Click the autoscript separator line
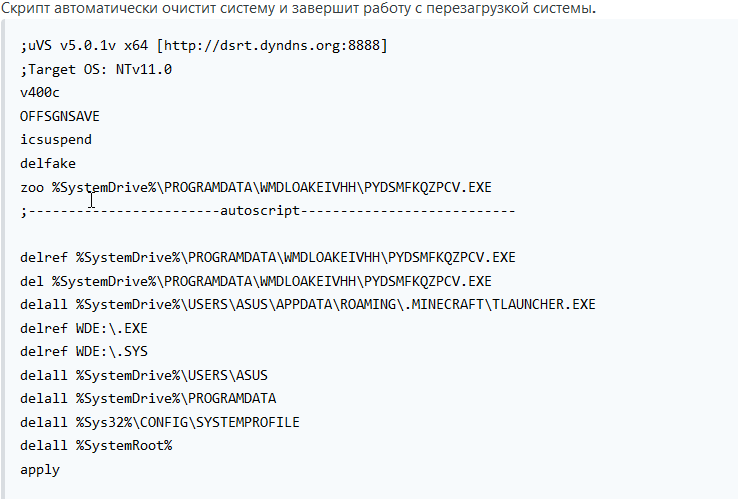 pyautogui.click(x=268, y=210)
